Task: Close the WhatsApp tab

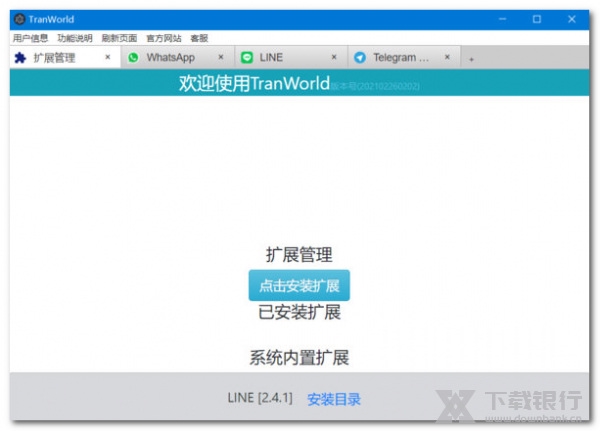Action: pyautogui.click(x=221, y=57)
